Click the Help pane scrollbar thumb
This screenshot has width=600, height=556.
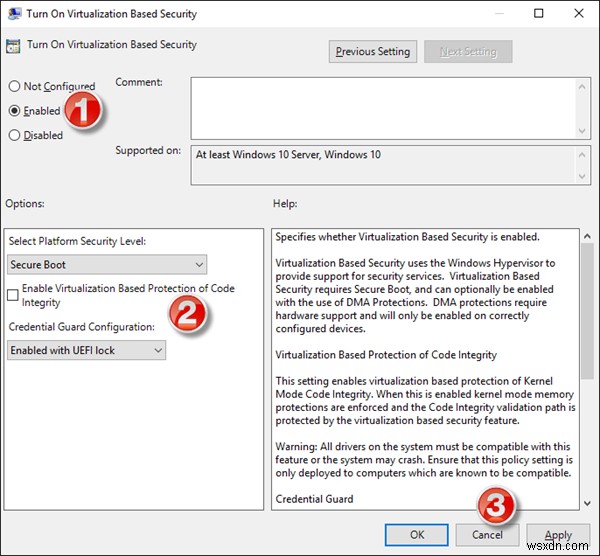(587, 311)
